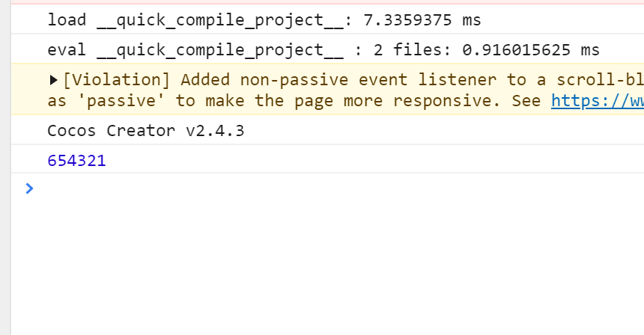The image size is (644, 335).
Task: Click the pink error strip at the top
Action: [322, 2]
